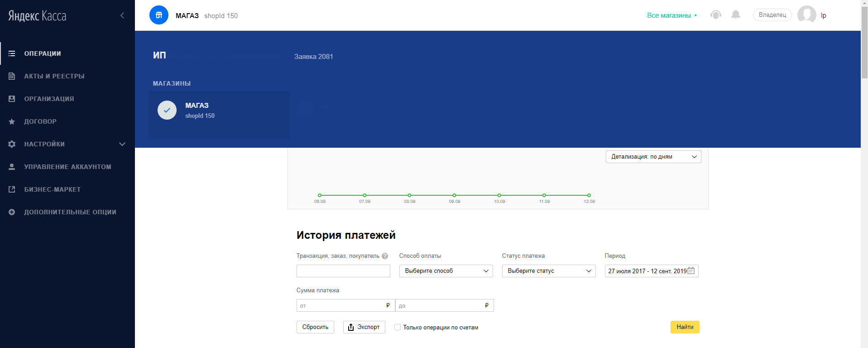Enable Только операции по счетам checkbox

[x=398, y=327]
